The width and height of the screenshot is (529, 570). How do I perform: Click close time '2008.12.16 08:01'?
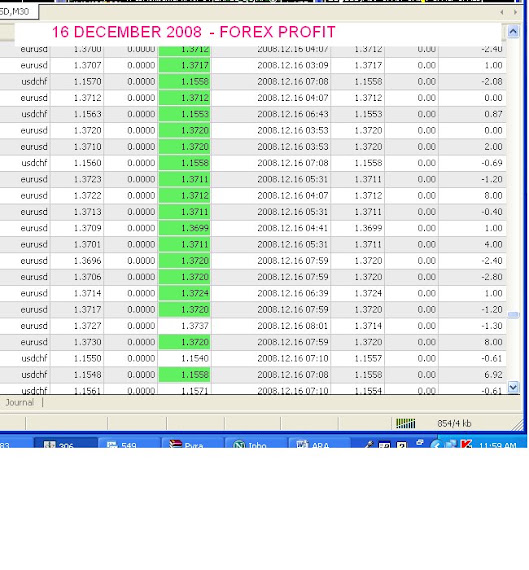[293, 326]
